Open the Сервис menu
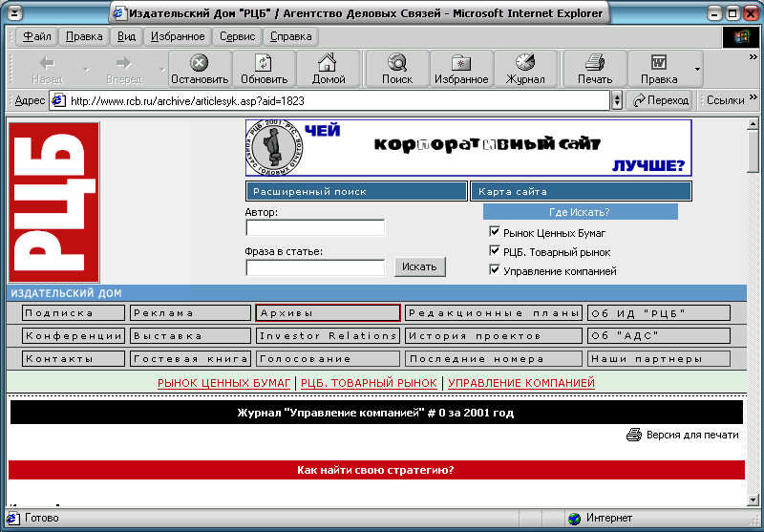The height and width of the screenshot is (532, 764). (x=237, y=36)
